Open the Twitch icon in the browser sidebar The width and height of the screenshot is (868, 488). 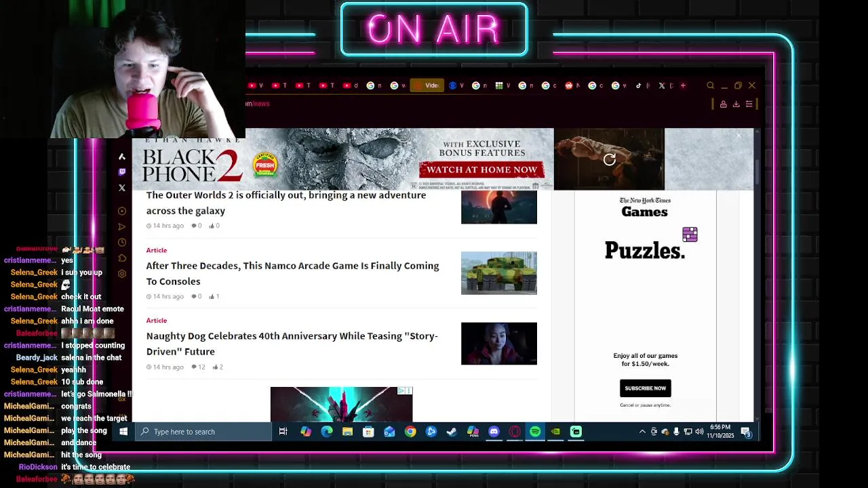(122, 172)
